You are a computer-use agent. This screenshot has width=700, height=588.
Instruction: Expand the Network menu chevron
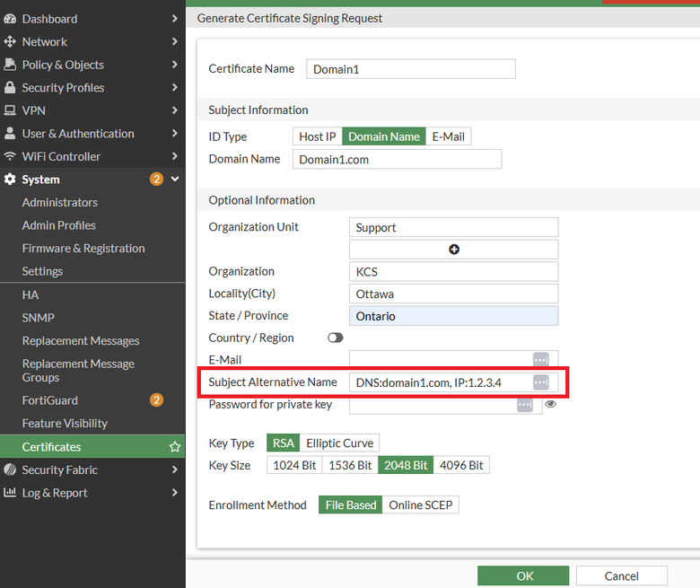(x=175, y=41)
